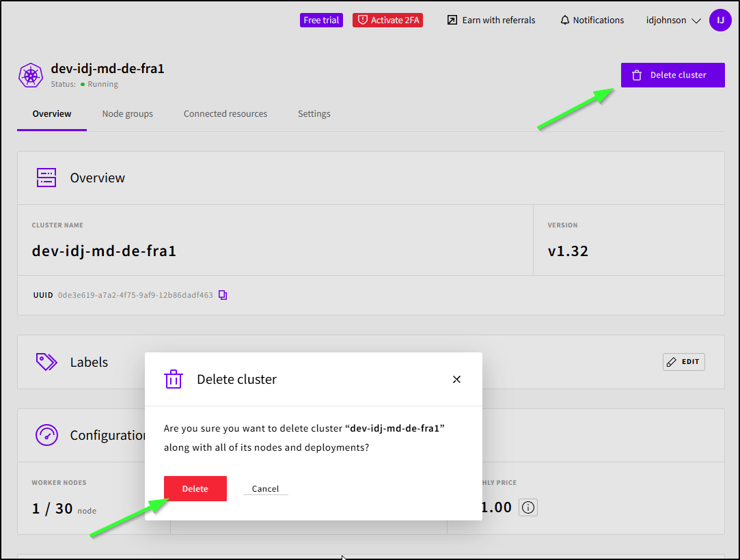The height and width of the screenshot is (560, 740).
Task: Open the idjohnson account dropdown
Action: pyautogui.click(x=673, y=20)
